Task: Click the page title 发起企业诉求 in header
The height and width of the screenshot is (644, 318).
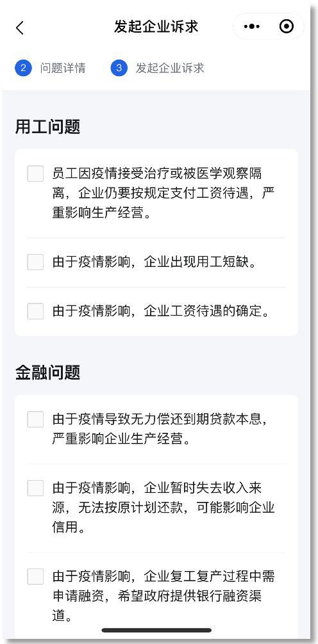Action: (x=156, y=27)
